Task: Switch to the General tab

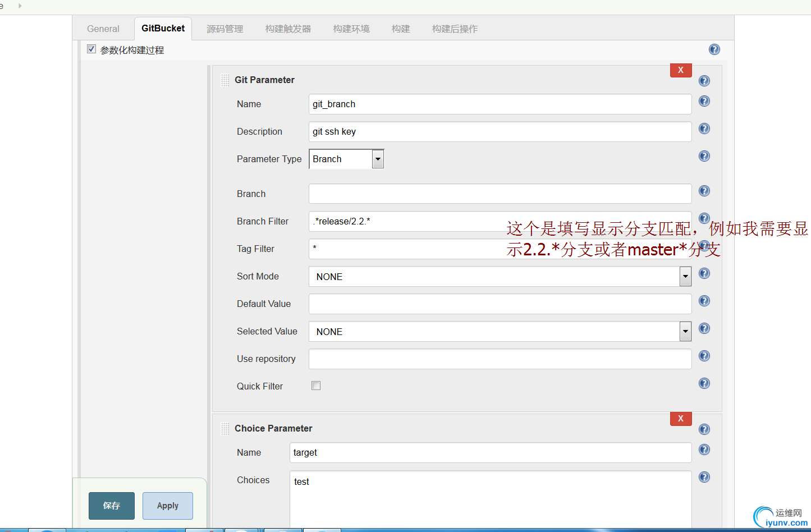Action: (x=103, y=29)
